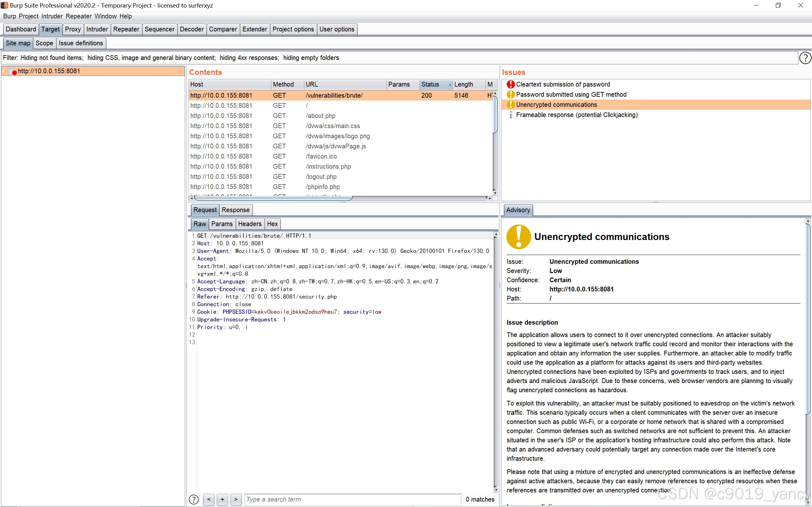Switch to the Proxy tab
The height and width of the screenshot is (507, 812).
pyautogui.click(x=73, y=29)
